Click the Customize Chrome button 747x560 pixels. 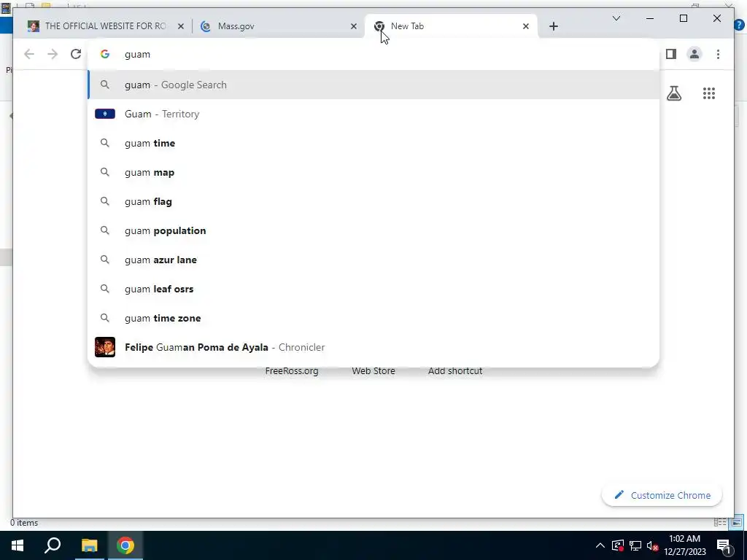point(662,495)
